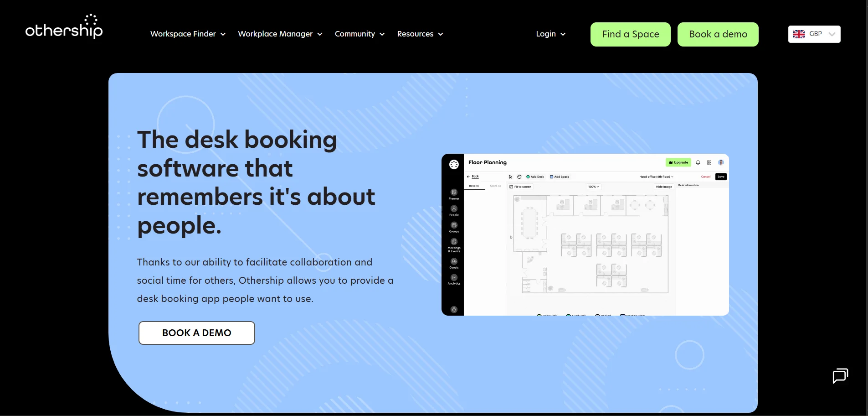Image resolution: width=868 pixels, height=416 pixels.
Task: Click the BOOK A DEMO button
Action: (x=196, y=333)
